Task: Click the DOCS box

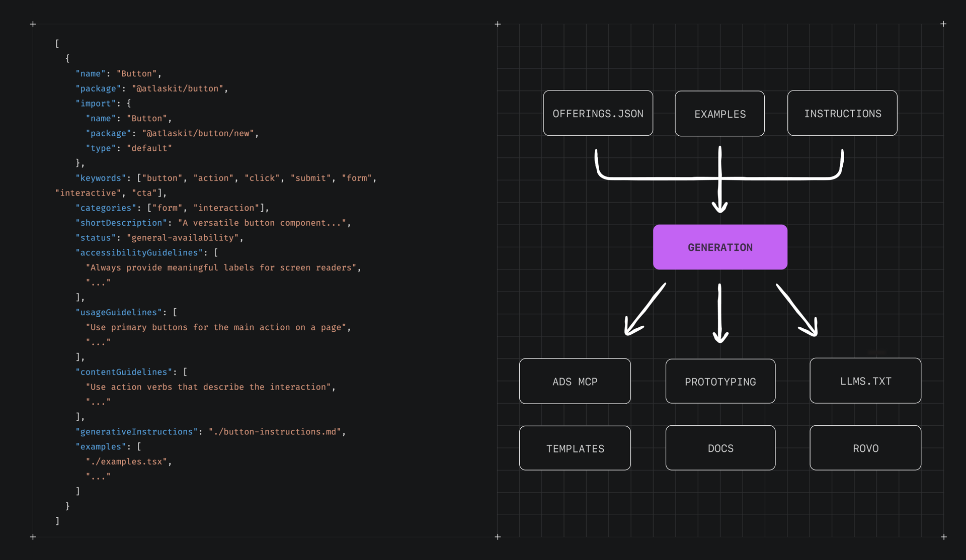Action: [720, 448]
